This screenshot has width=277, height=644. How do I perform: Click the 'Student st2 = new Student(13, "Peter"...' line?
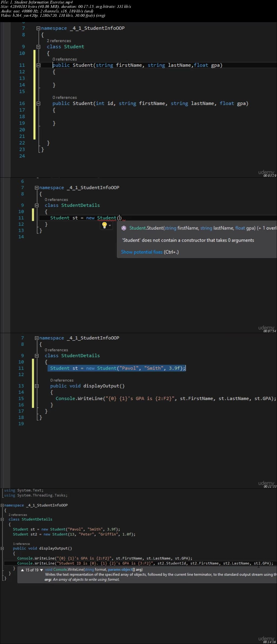tap(74, 534)
